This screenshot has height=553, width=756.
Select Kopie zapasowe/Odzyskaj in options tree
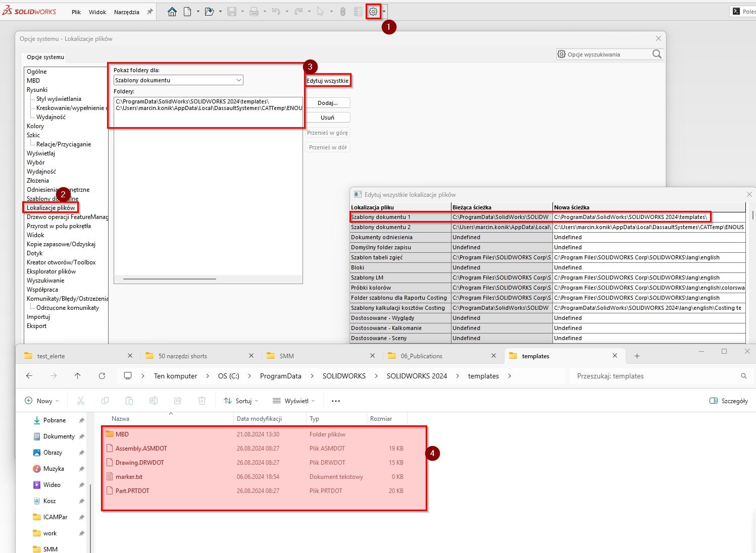click(x=61, y=244)
